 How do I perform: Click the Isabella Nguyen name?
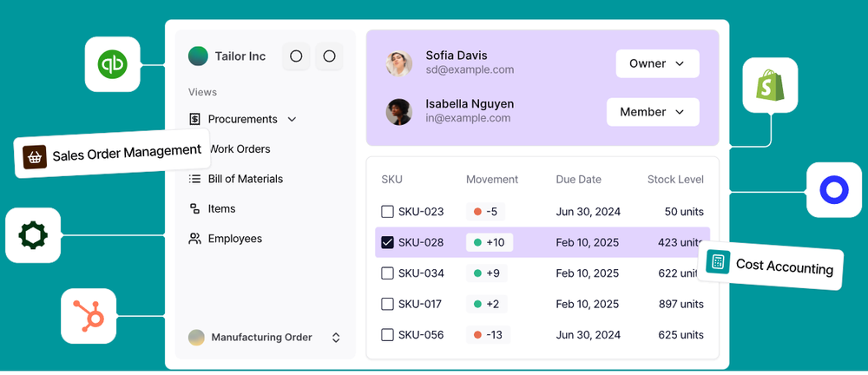click(x=470, y=103)
